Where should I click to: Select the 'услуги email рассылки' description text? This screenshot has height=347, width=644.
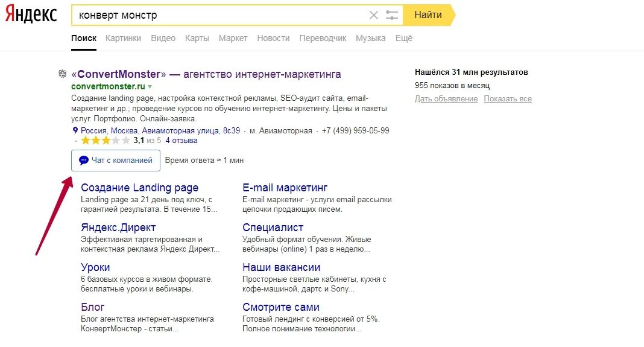click(317, 205)
